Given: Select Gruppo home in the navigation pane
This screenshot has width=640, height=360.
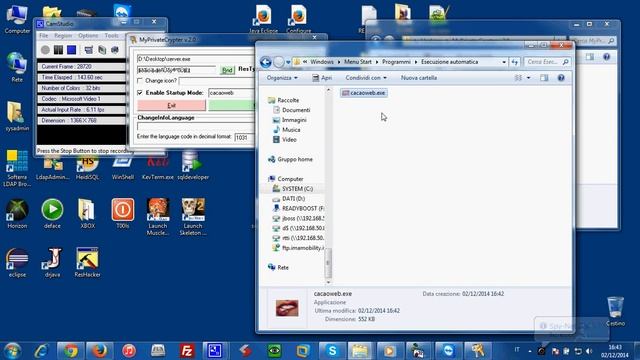Looking at the screenshot, I should point(290,159).
